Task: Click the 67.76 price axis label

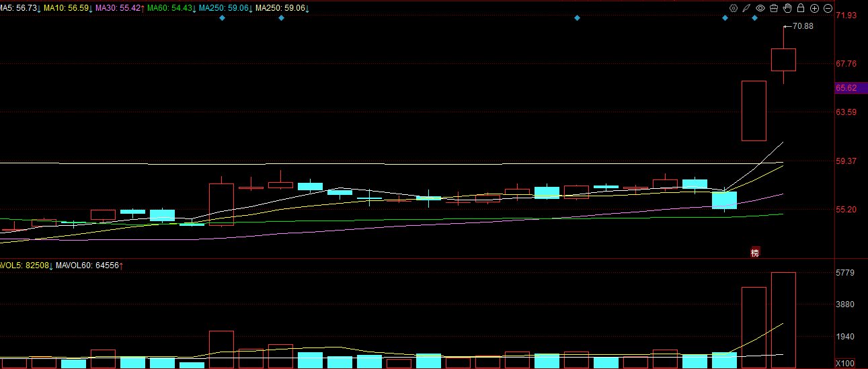Action: point(846,64)
